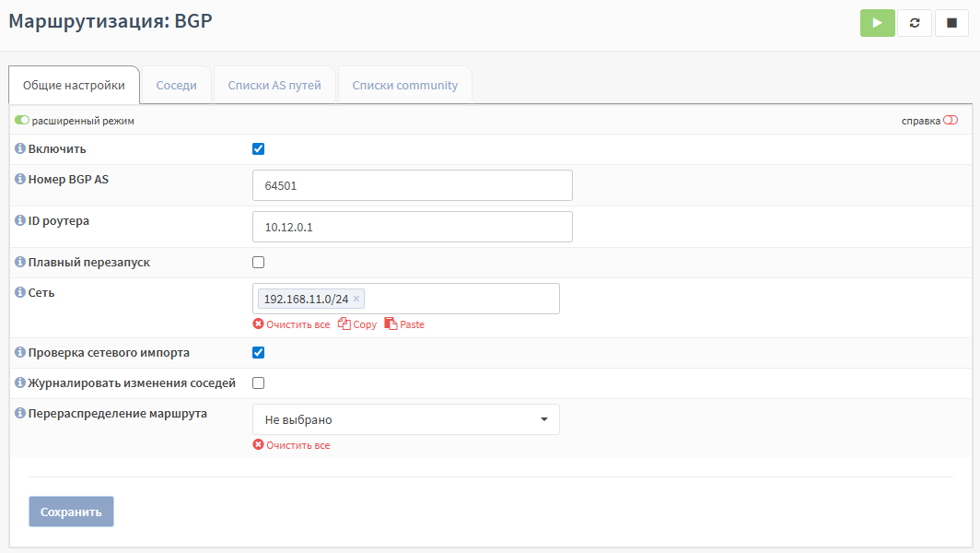The height and width of the screenshot is (553, 980).
Task: Open the Списки AS путей tab
Action: click(274, 85)
